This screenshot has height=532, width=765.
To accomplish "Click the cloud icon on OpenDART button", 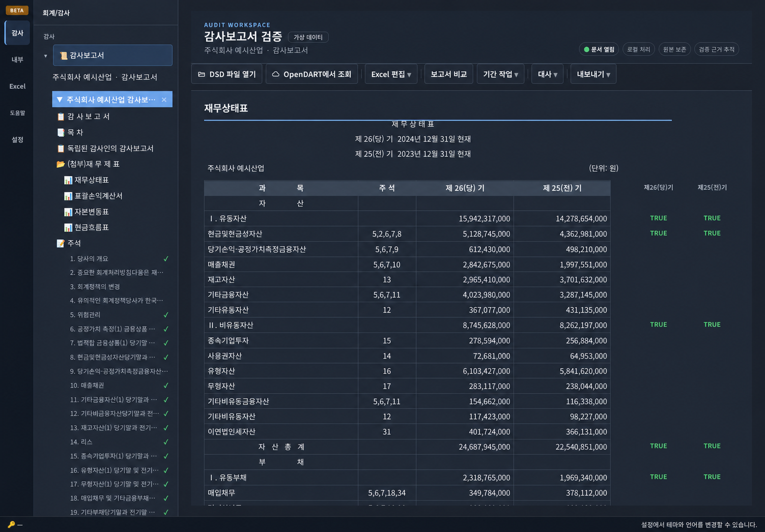I will click(275, 74).
